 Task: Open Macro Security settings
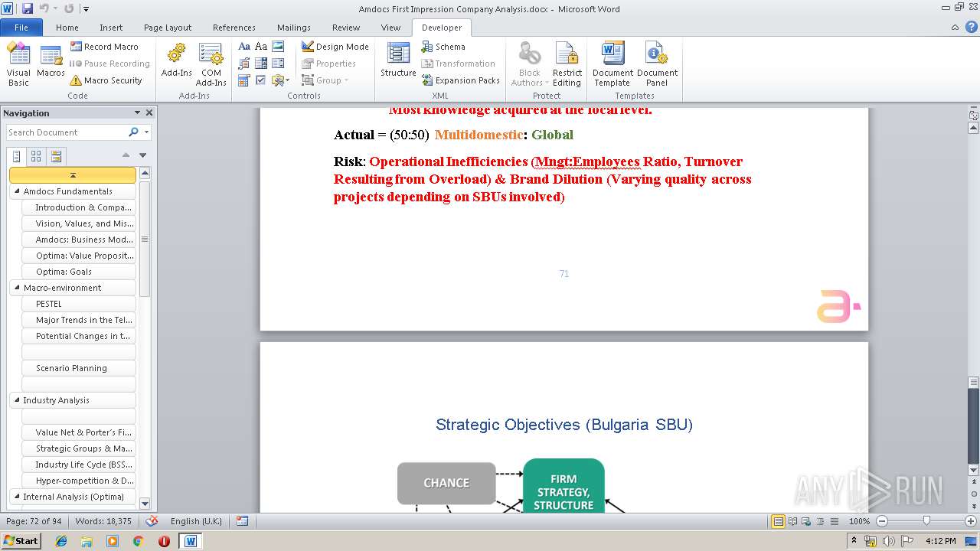(x=106, y=80)
